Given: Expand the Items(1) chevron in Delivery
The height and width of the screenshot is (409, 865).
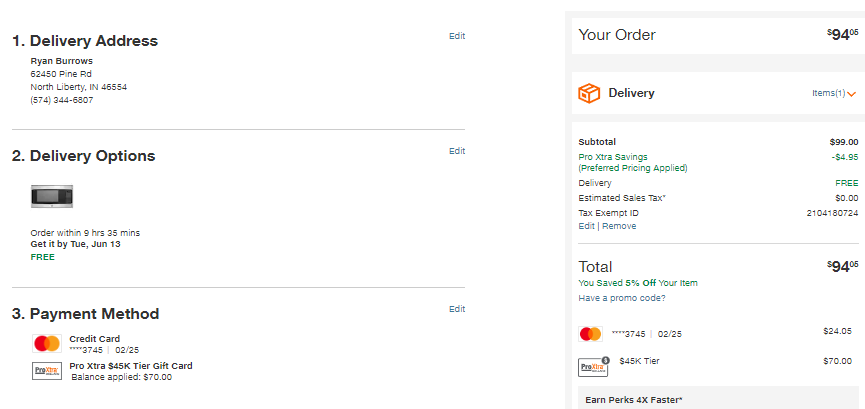Looking at the screenshot, I should click(852, 94).
